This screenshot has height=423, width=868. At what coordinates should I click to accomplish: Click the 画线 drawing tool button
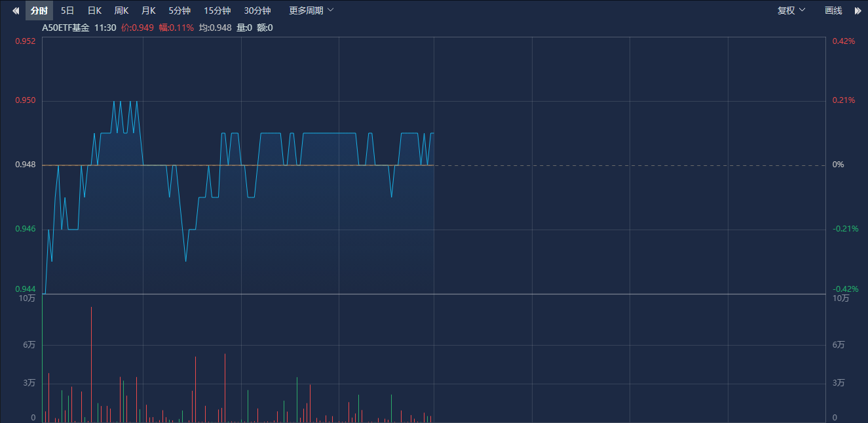[x=833, y=10]
